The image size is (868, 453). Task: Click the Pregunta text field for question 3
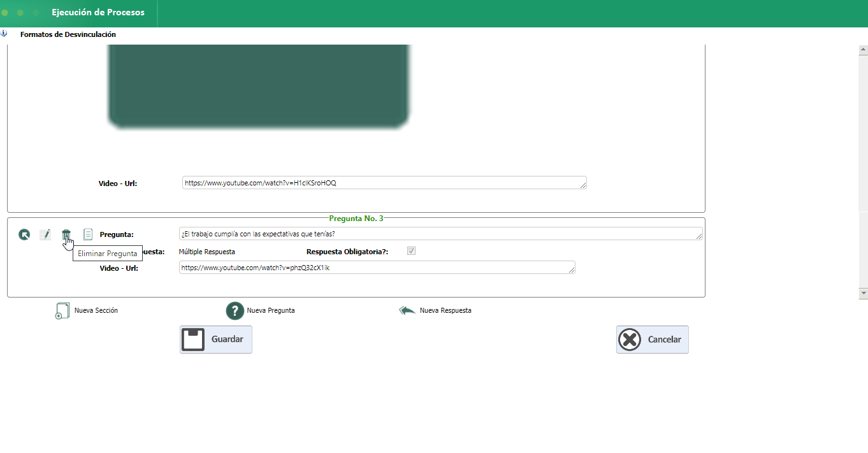click(x=441, y=234)
